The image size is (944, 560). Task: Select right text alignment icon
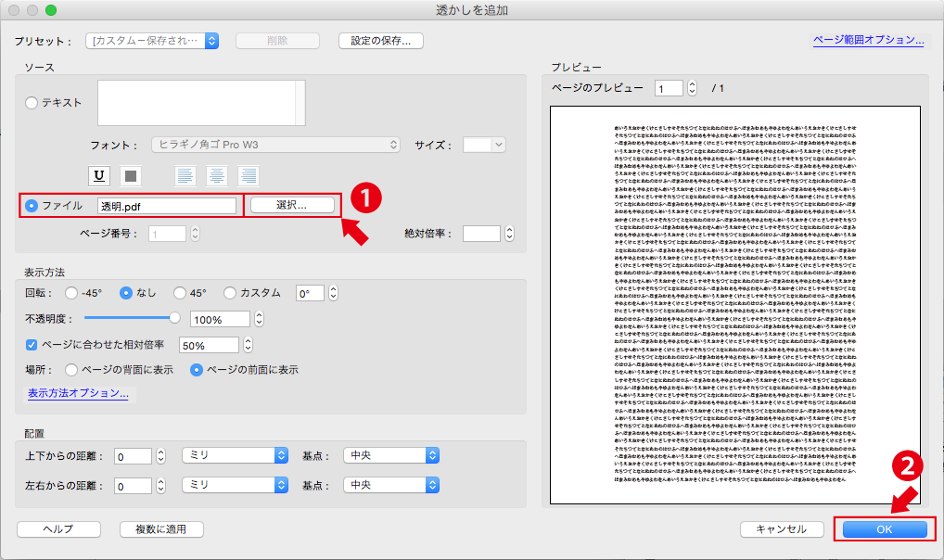[x=248, y=174]
